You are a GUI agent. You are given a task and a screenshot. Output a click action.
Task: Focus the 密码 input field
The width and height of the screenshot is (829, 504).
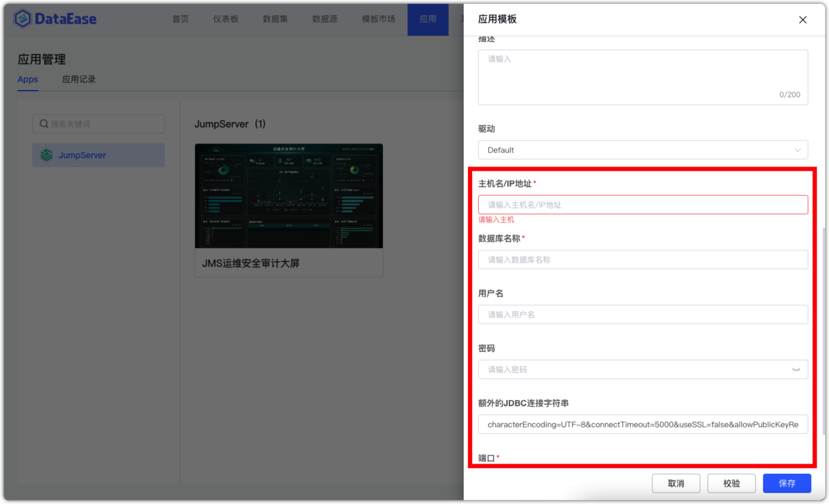point(643,369)
